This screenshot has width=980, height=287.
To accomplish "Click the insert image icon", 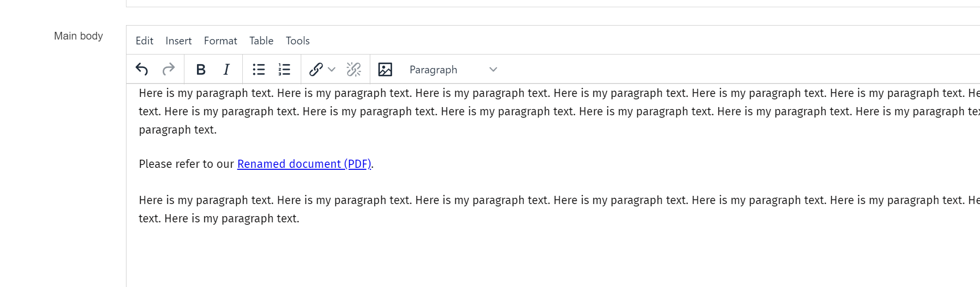I will (x=385, y=69).
